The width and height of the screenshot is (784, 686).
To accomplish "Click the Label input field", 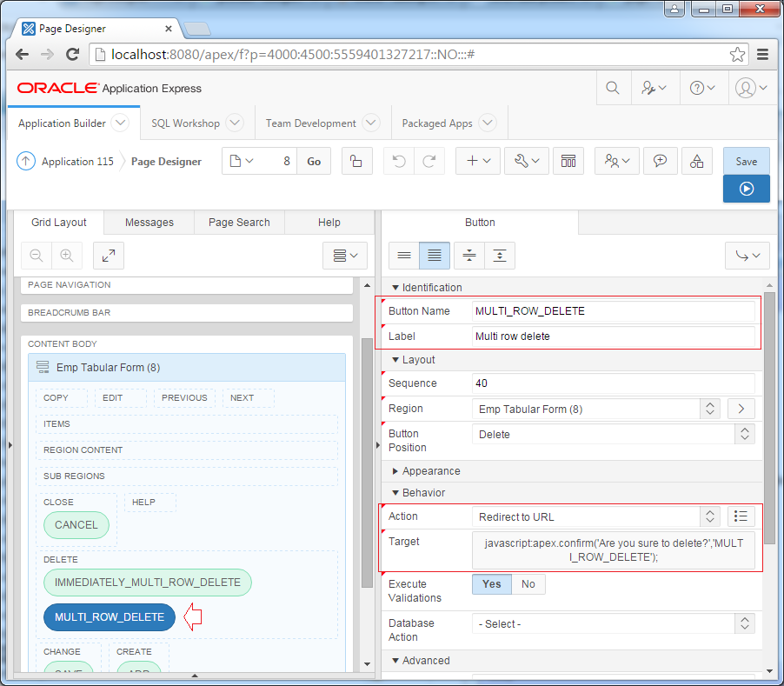I will click(614, 336).
